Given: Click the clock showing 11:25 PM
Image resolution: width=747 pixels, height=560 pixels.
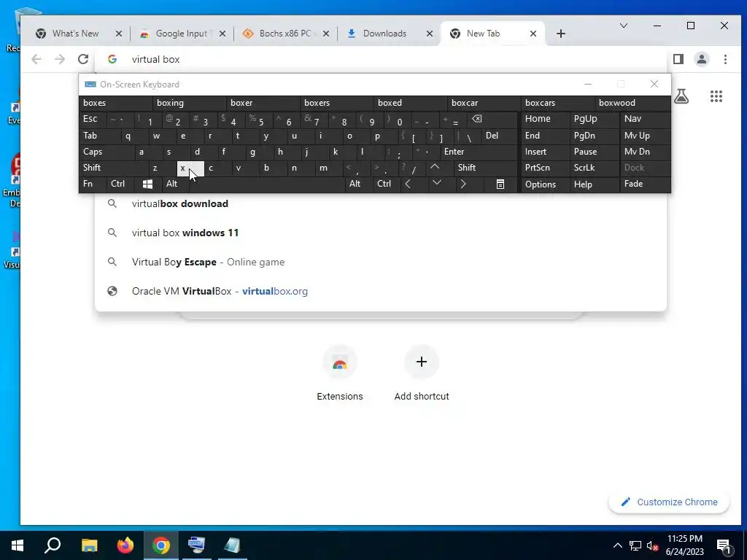Looking at the screenshot, I should point(684,545).
